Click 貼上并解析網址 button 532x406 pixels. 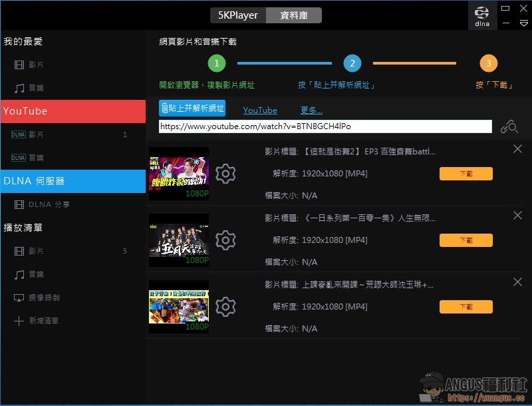tap(192, 108)
